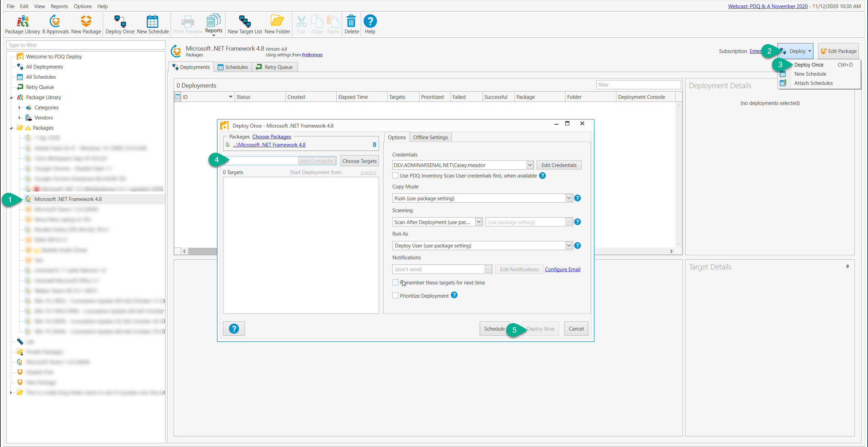Screen dimensions: 868x447
Task: Click Deploy Once in the toolbar
Action: 120,24
